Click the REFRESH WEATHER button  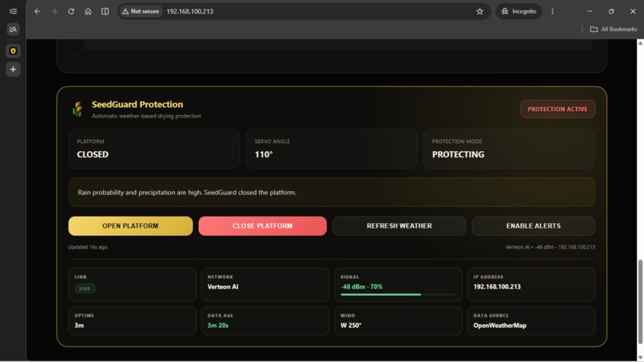400,226
